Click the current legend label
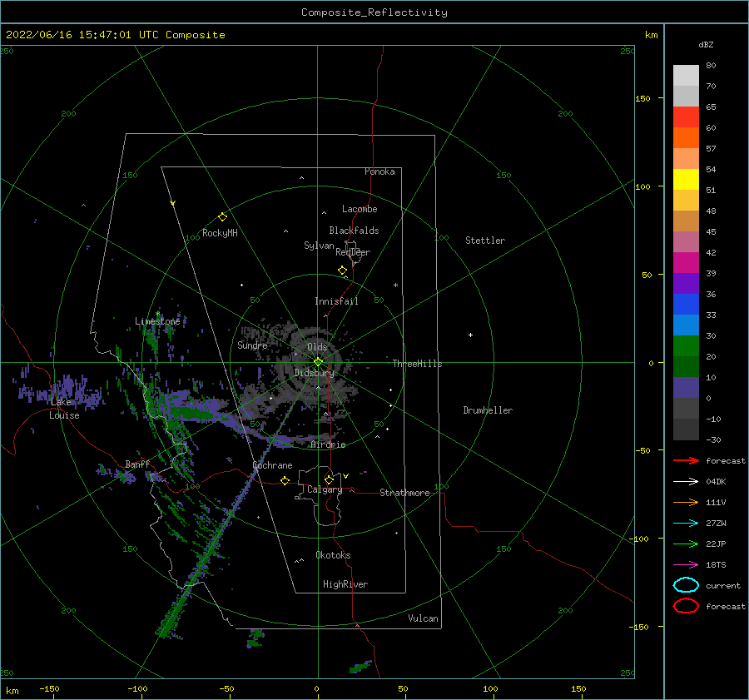749x700 pixels. [723, 585]
